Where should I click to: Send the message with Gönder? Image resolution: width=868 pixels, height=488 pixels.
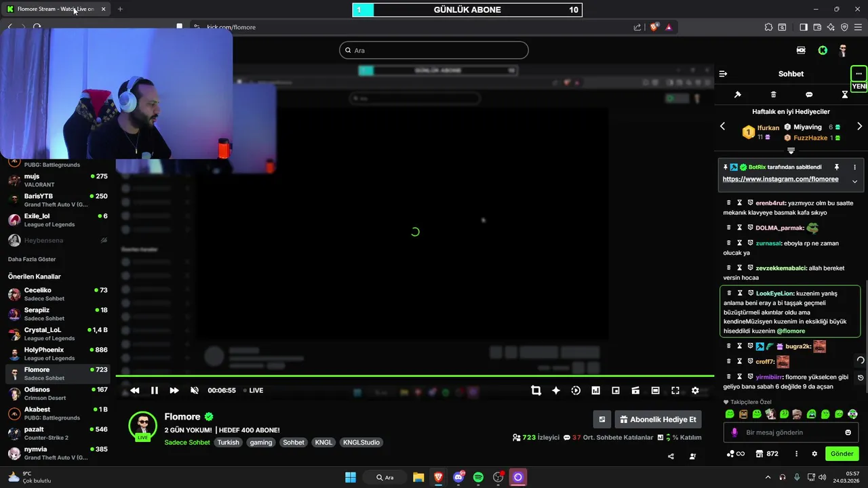click(x=842, y=454)
